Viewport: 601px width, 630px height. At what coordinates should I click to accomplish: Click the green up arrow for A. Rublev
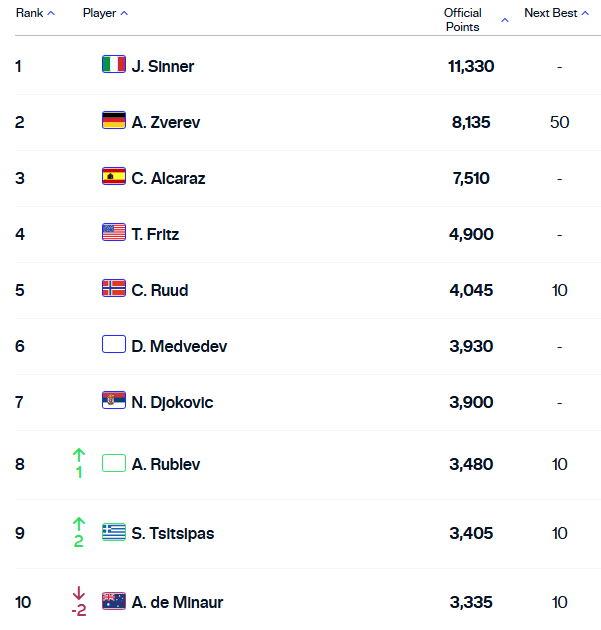[x=79, y=455]
